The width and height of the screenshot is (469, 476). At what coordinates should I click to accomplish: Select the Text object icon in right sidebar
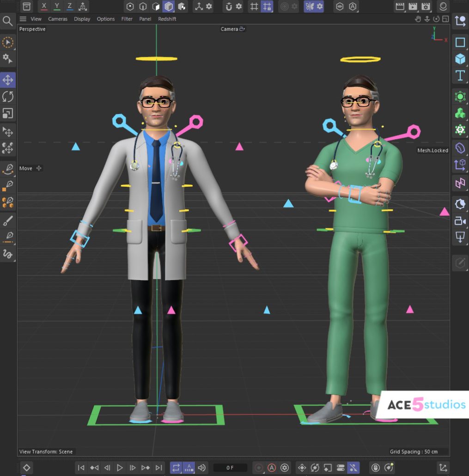[x=460, y=75]
